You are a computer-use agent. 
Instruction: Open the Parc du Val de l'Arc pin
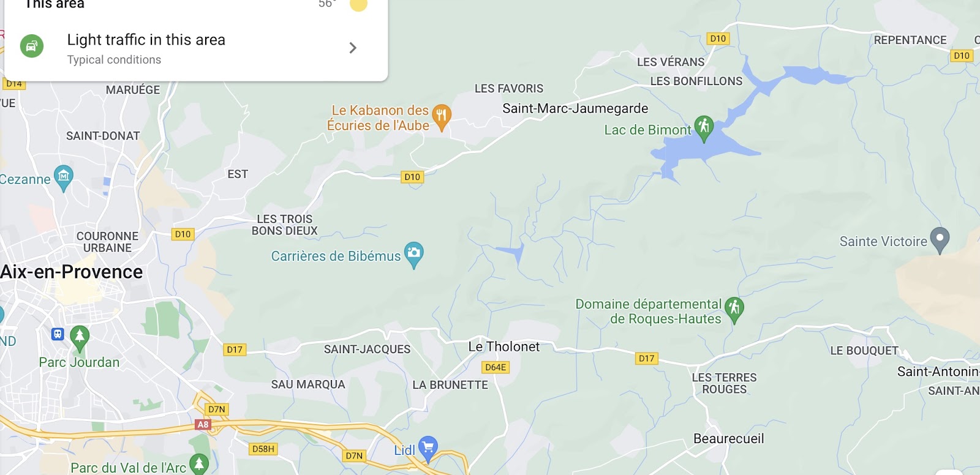click(199, 464)
